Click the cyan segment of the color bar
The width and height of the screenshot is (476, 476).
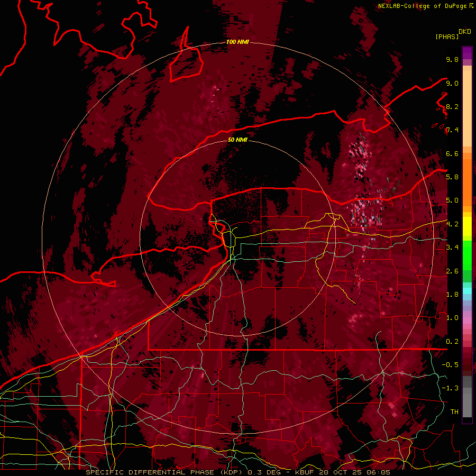pos(467,291)
